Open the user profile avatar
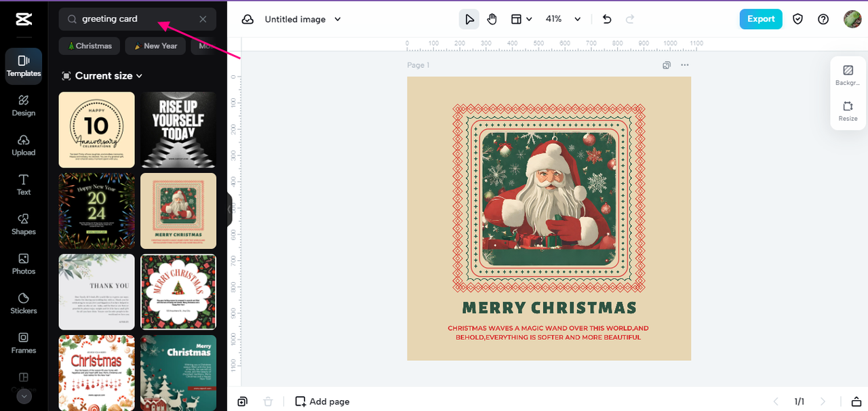Screen dimensions: 868x411 (852, 19)
